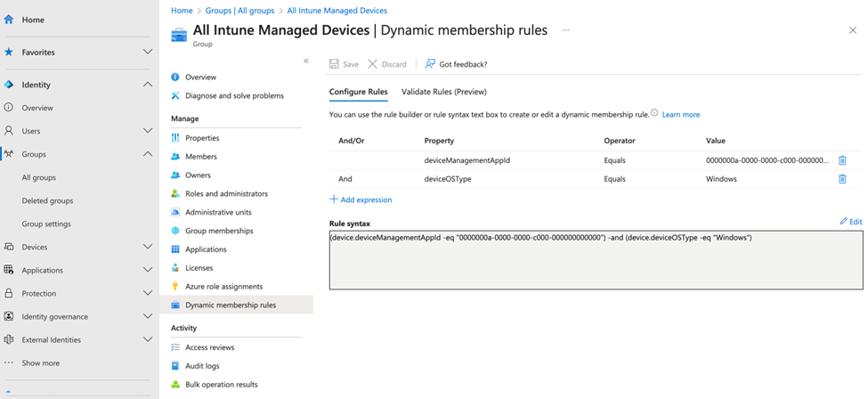868x399 pixels.
Task: Click the Applications grid icon in left sidebar
Action: [8, 270]
